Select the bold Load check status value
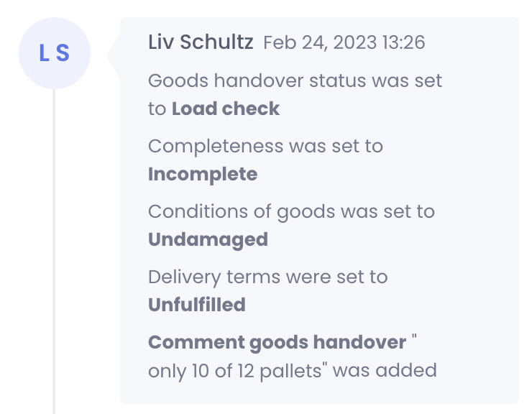The height and width of the screenshot is (414, 532). coord(226,109)
